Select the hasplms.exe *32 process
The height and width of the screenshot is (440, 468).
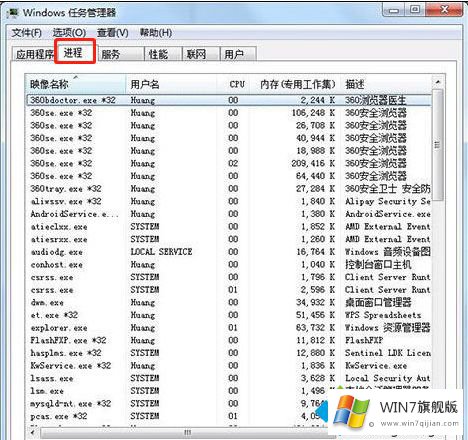[x=229, y=353]
